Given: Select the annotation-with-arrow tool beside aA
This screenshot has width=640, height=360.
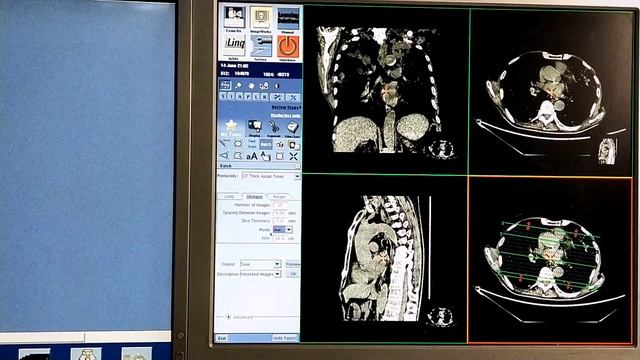Looking at the screenshot, I should click(x=266, y=156).
